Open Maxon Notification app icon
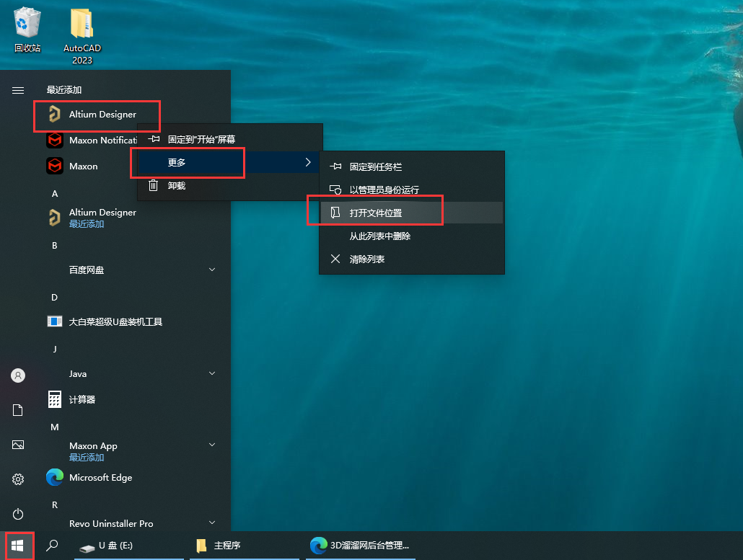The height and width of the screenshot is (560, 743). (55, 140)
